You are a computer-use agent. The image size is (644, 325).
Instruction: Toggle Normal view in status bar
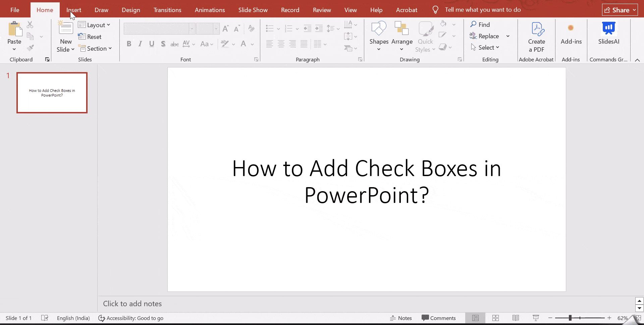coord(475,318)
